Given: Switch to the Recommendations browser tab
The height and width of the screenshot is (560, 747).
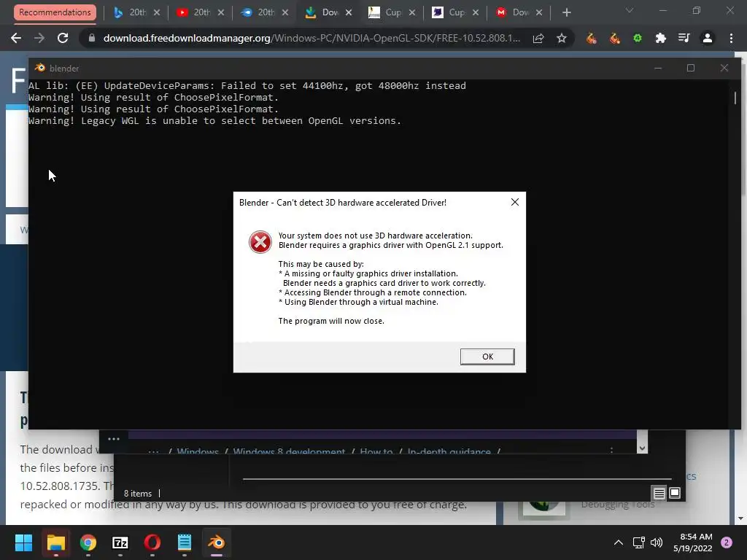Looking at the screenshot, I should (55, 12).
